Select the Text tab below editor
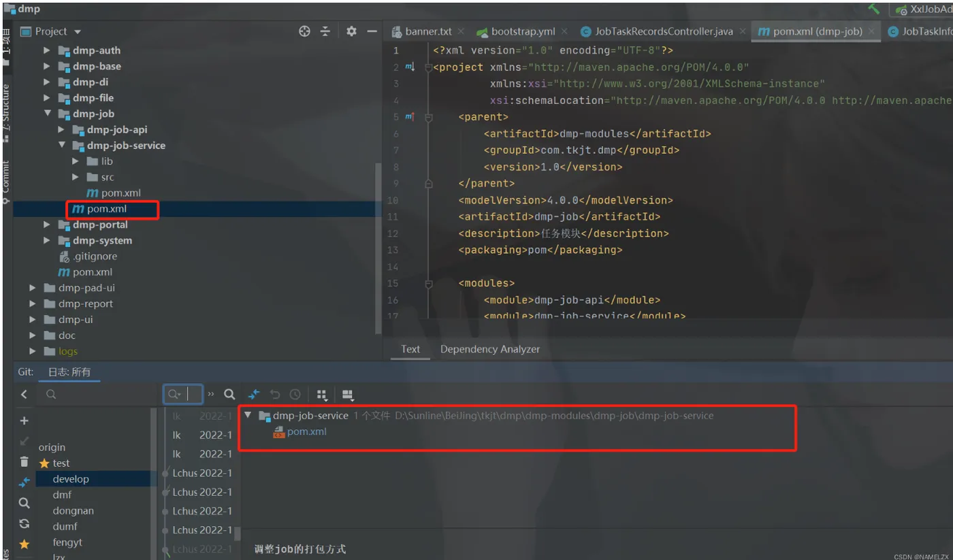 pos(410,349)
